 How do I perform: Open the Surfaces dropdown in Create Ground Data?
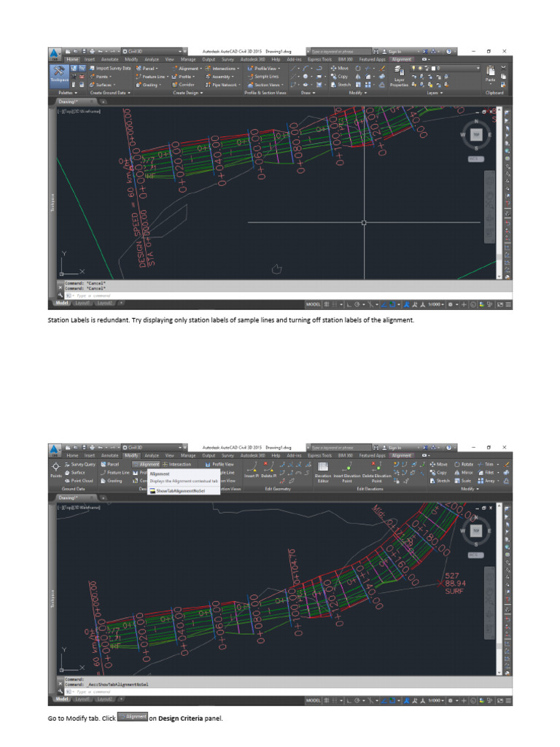tap(102, 85)
